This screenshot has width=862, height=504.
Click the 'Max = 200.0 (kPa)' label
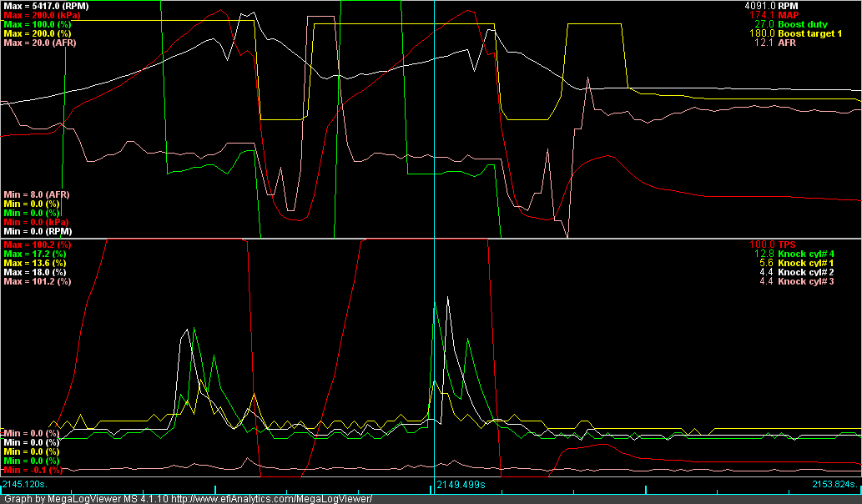pos(42,15)
